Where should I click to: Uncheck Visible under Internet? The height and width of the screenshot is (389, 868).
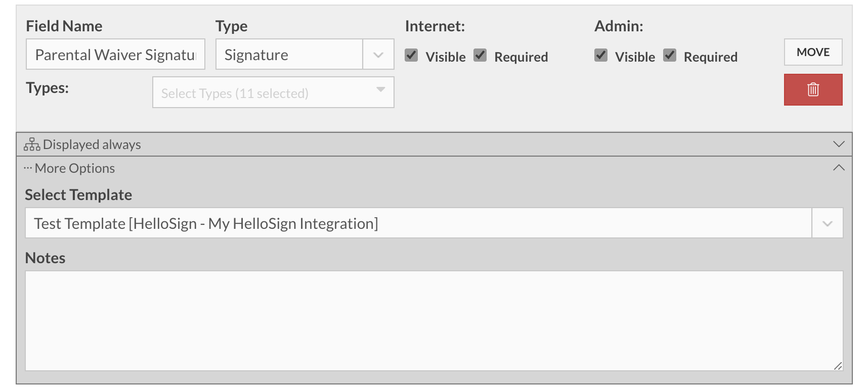pos(412,54)
